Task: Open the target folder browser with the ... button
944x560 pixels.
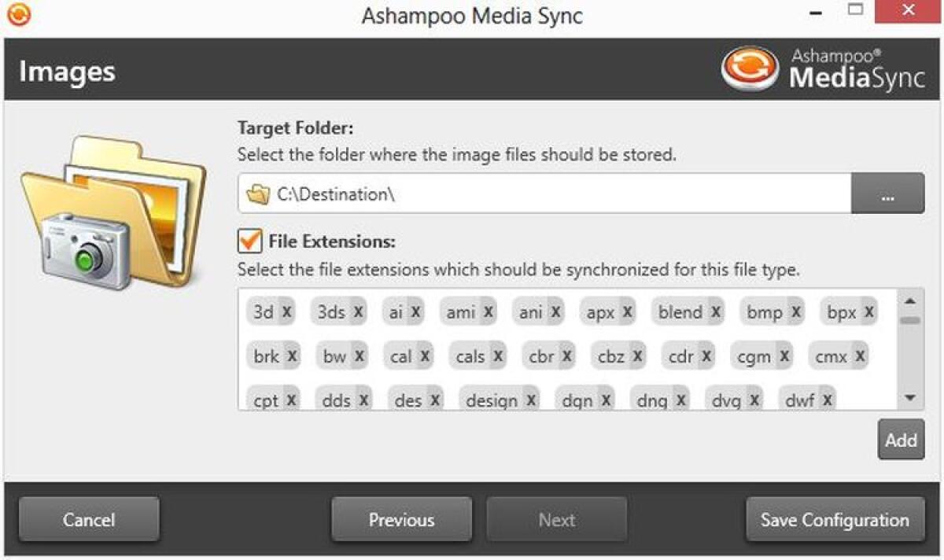Action: click(887, 193)
